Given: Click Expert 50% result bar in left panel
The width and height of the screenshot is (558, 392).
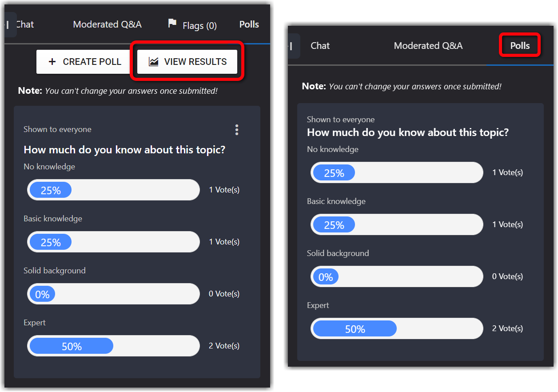Looking at the screenshot, I should (x=113, y=346).
